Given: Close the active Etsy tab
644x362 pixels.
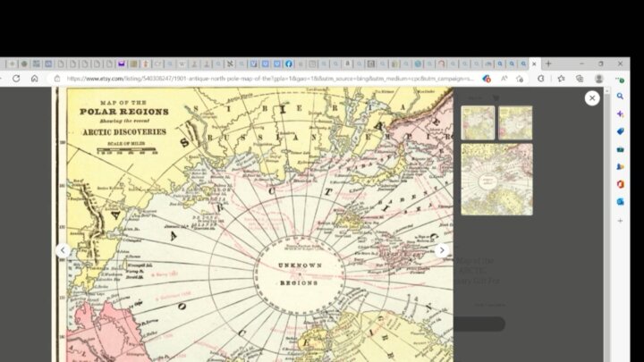Looking at the screenshot, I should (x=534, y=63).
